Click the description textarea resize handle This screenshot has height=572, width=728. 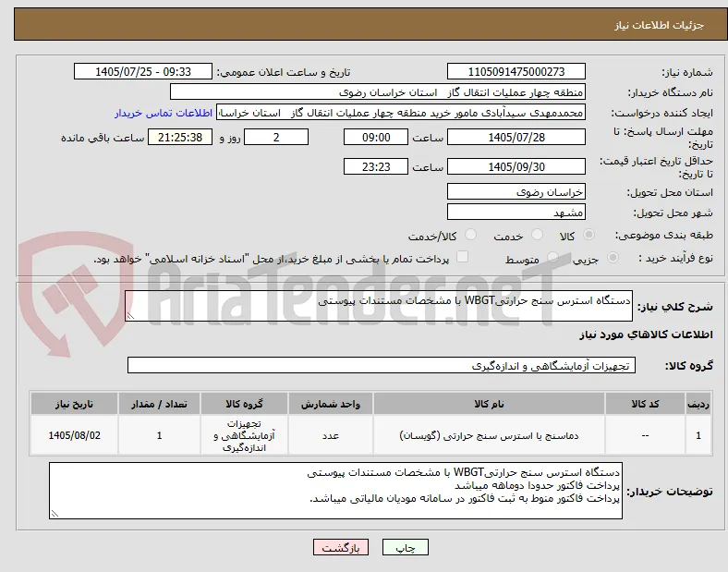[130, 316]
